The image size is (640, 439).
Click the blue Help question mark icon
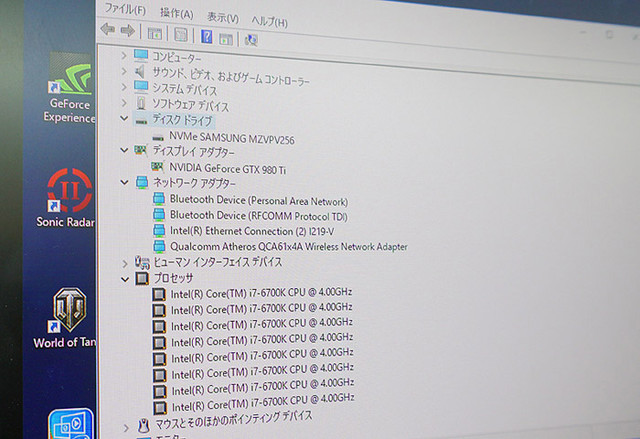(207, 37)
